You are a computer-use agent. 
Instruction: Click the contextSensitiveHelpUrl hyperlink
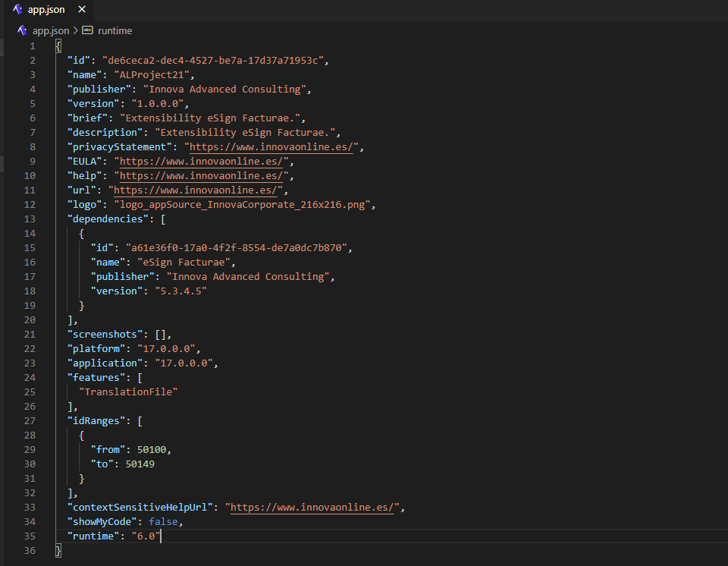tap(314, 507)
